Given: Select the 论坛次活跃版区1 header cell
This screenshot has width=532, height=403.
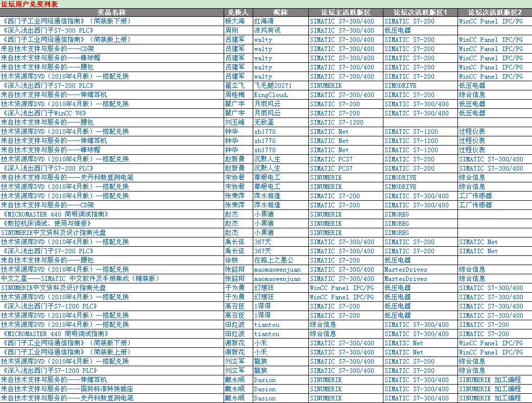Looking at the screenshot, I should [420, 13].
